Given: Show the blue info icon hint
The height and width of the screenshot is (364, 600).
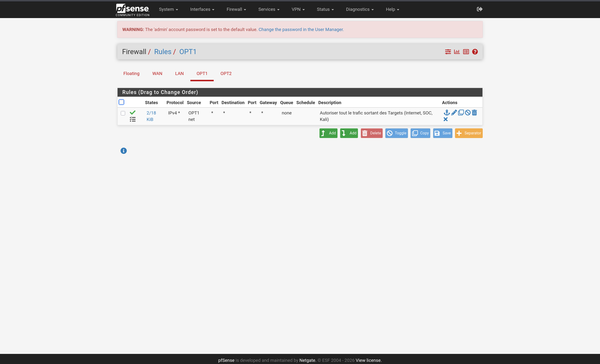Looking at the screenshot, I should click(124, 151).
